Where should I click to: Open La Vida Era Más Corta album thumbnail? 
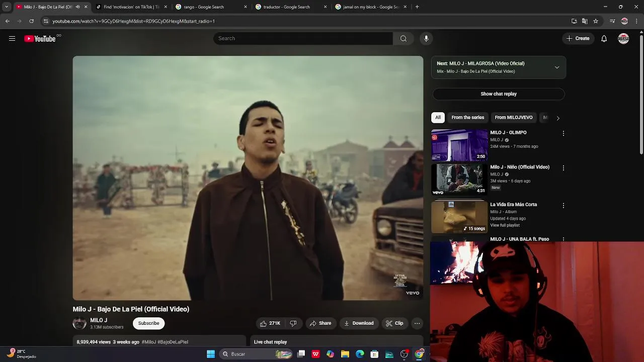(x=459, y=217)
